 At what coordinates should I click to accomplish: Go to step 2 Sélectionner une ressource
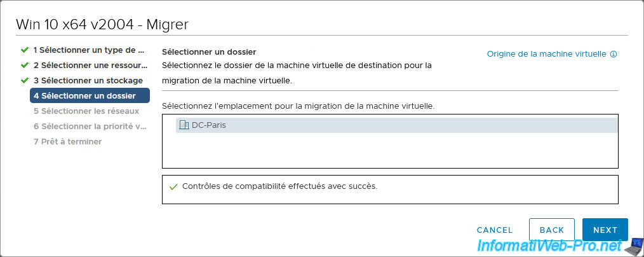click(90, 66)
